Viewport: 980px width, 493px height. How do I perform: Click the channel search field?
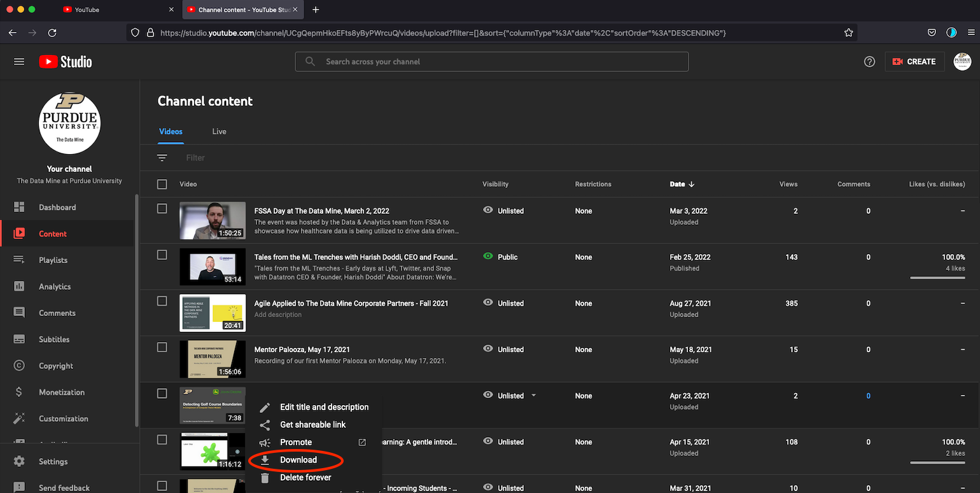(491, 62)
